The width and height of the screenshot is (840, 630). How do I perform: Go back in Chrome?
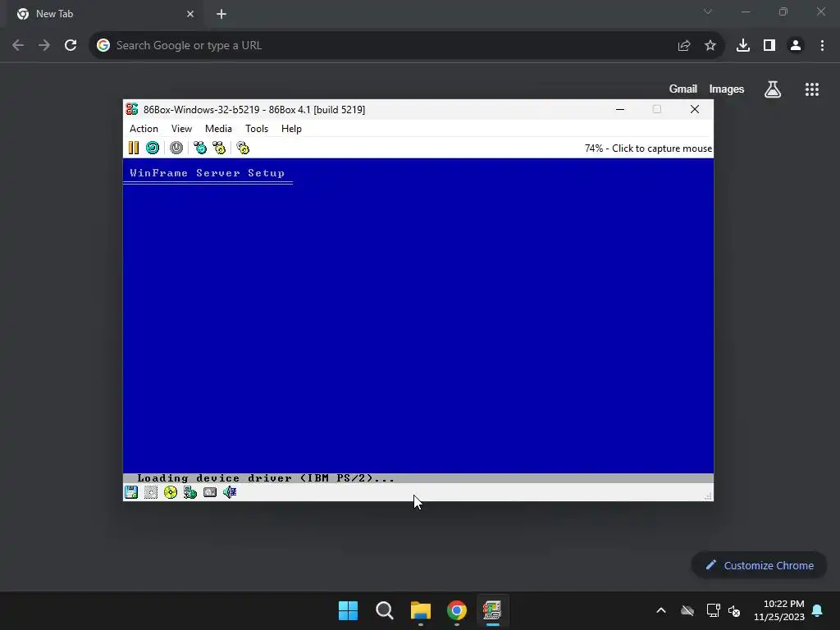pos(18,45)
